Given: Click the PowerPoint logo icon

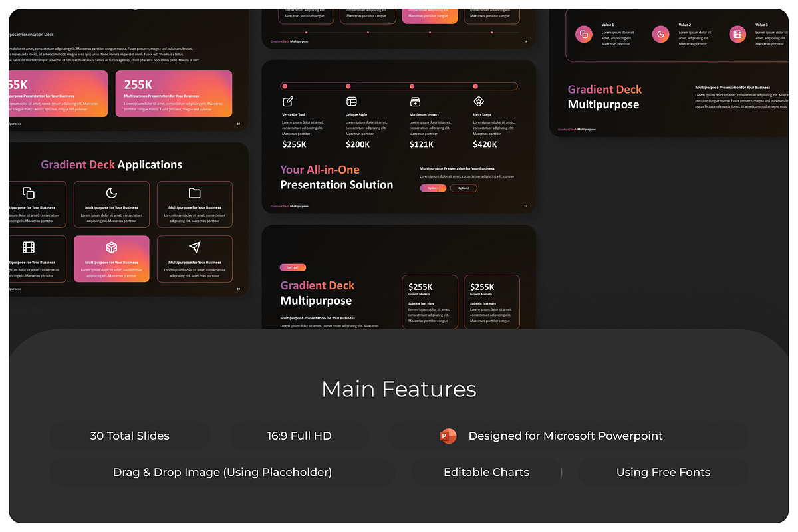Looking at the screenshot, I should tap(448, 436).
